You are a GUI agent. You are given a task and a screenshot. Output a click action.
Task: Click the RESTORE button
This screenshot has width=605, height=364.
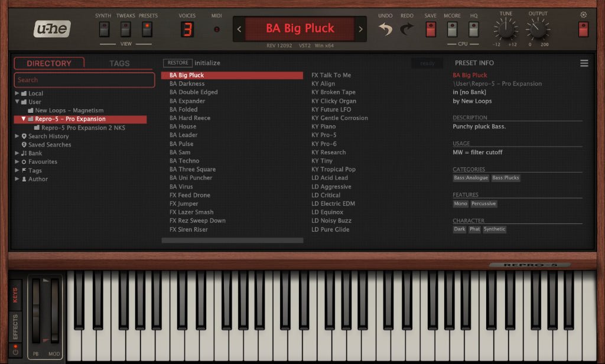point(177,62)
